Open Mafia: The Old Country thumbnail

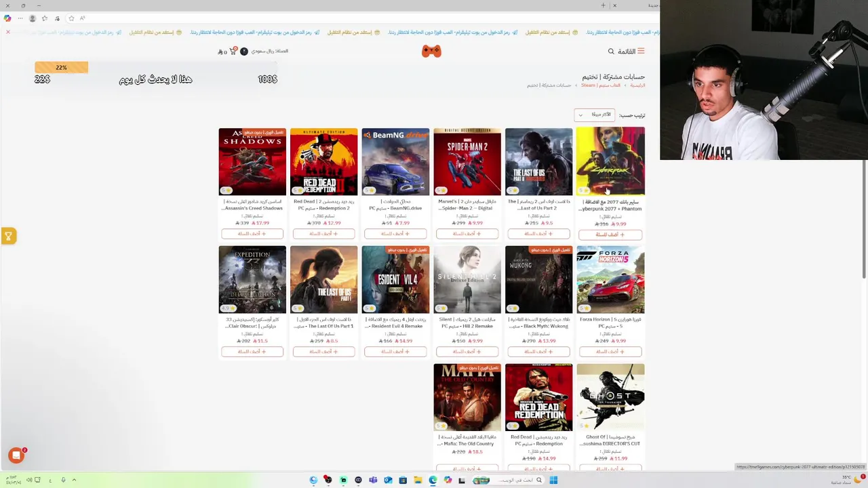point(467,397)
